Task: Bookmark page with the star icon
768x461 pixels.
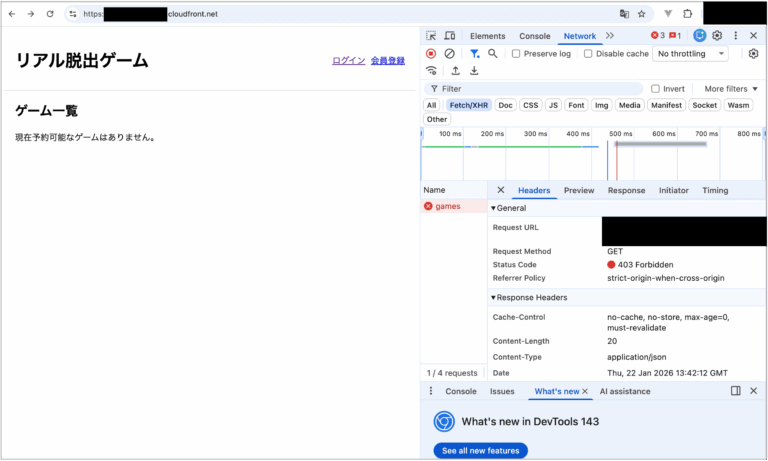Action: coord(641,14)
